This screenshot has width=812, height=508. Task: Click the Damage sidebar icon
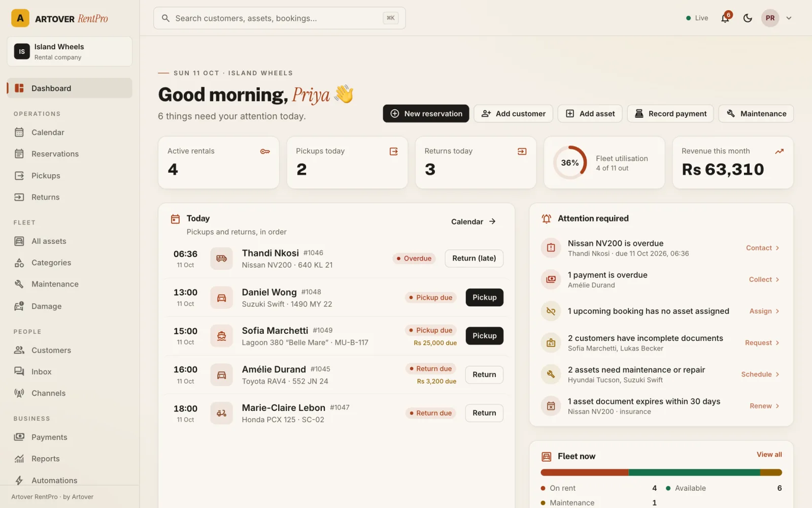pos(19,306)
